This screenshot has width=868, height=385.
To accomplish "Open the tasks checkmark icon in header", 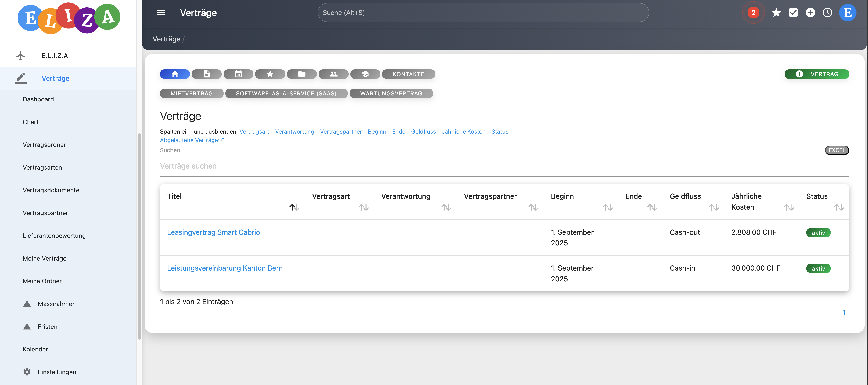I will click(x=793, y=13).
